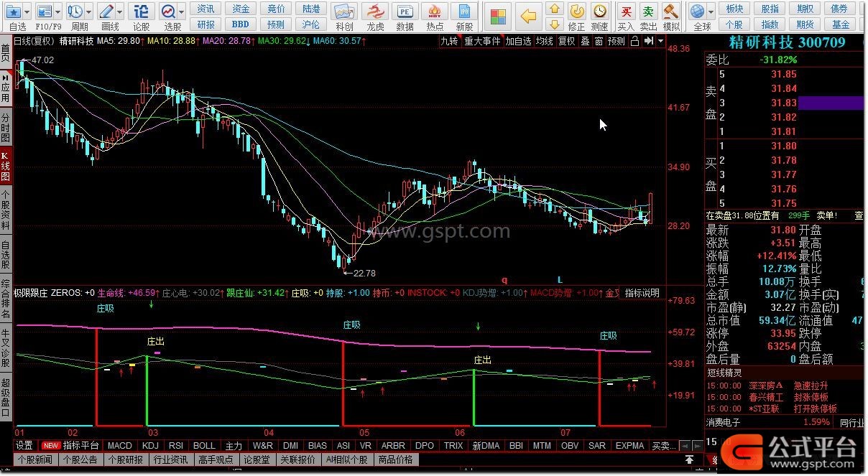Expand the 全球 globe dropdown arrow
Screen dimensions: 868x476
coord(711,11)
